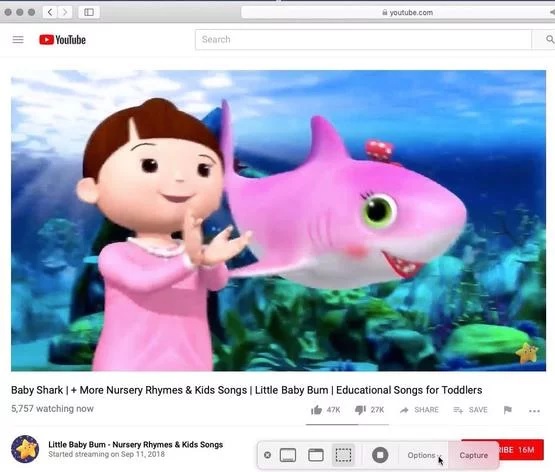Click the Baby Shark video player
555x472 pixels.
pos(278,220)
